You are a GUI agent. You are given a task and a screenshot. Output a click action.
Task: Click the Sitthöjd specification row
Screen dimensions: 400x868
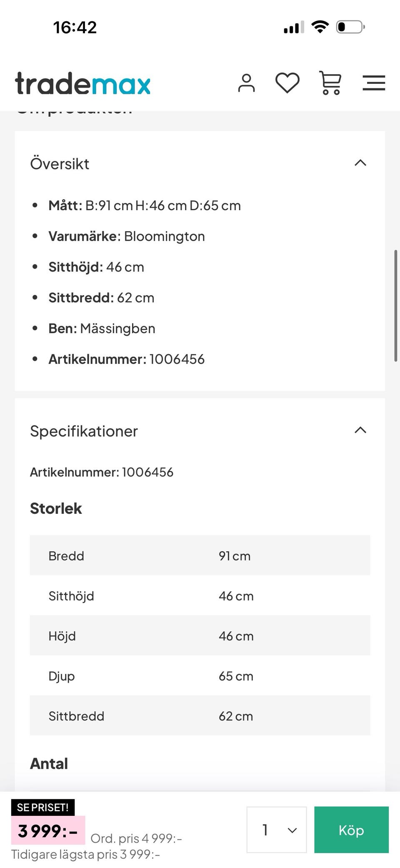[200, 596]
